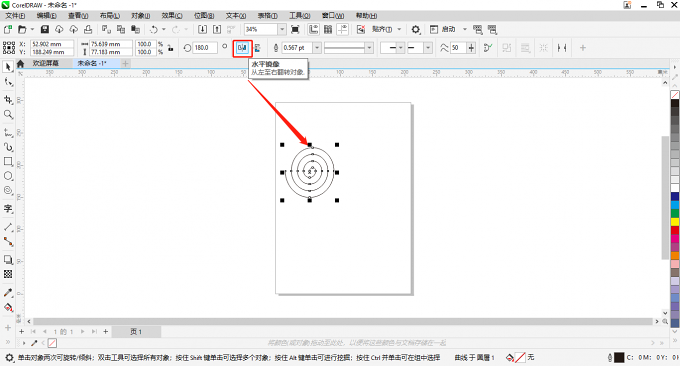Screen dimensions: 680x366
Task: Expand the 贴齐 snap-to dropdown
Action: 399,29
